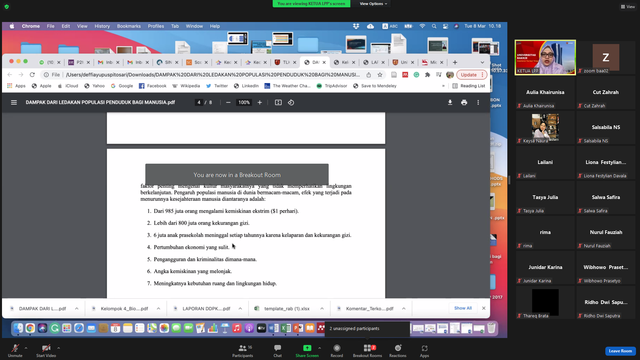Show All downloads in Chrome
The image size is (640, 360).
point(463,308)
